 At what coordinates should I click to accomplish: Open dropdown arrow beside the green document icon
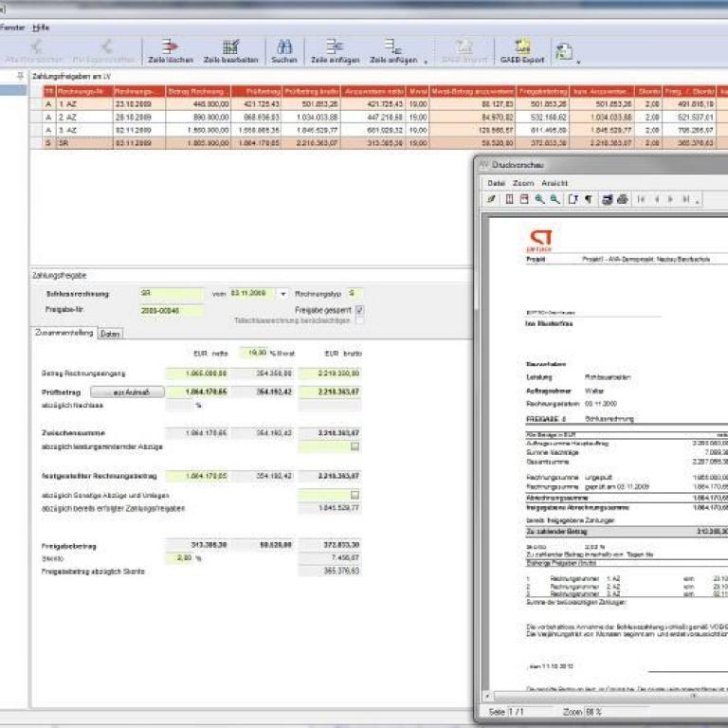(578, 62)
